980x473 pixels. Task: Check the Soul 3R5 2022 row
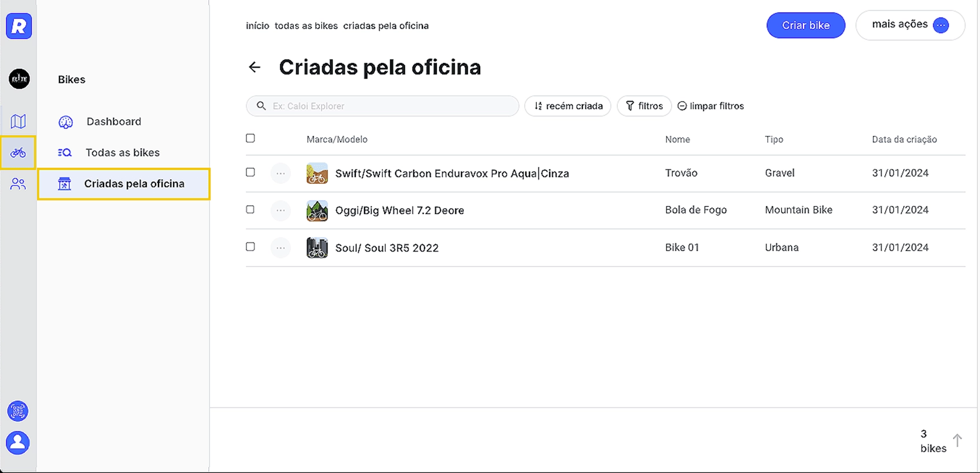click(x=250, y=246)
